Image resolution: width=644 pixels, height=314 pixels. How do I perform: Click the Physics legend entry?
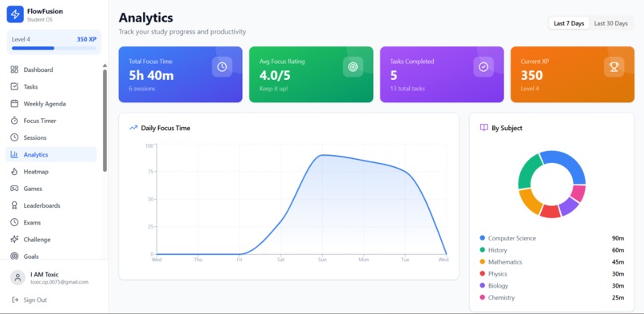(x=551, y=274)
